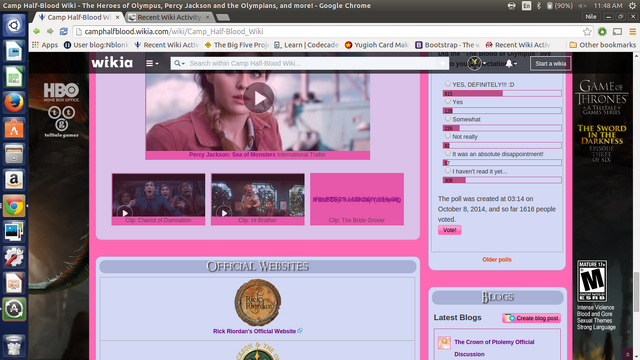Open the Other bookmarks folder

click(602, 45)
